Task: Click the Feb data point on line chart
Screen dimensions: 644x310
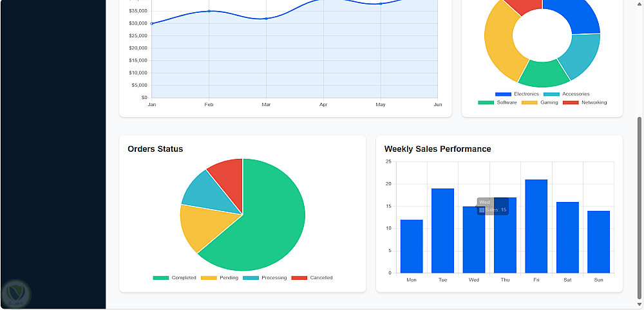Action: pyautogui.click(x=209, y=11)
